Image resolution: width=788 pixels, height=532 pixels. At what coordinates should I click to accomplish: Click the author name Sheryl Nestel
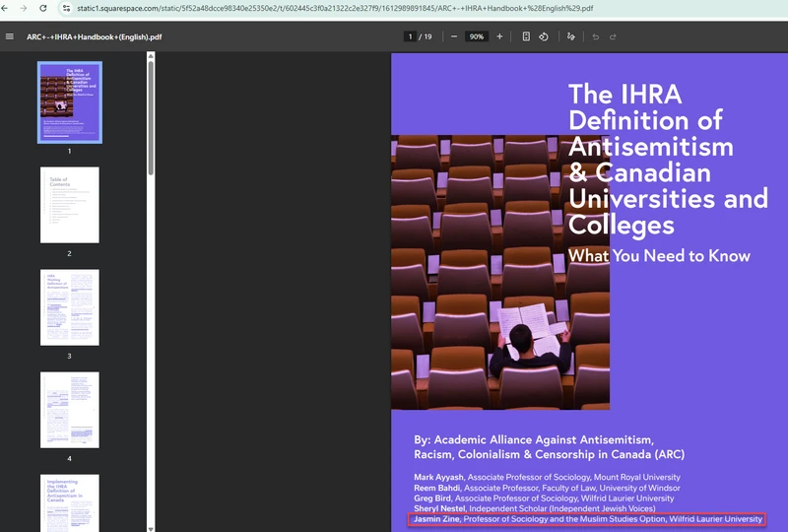click(x=439, y=509)
